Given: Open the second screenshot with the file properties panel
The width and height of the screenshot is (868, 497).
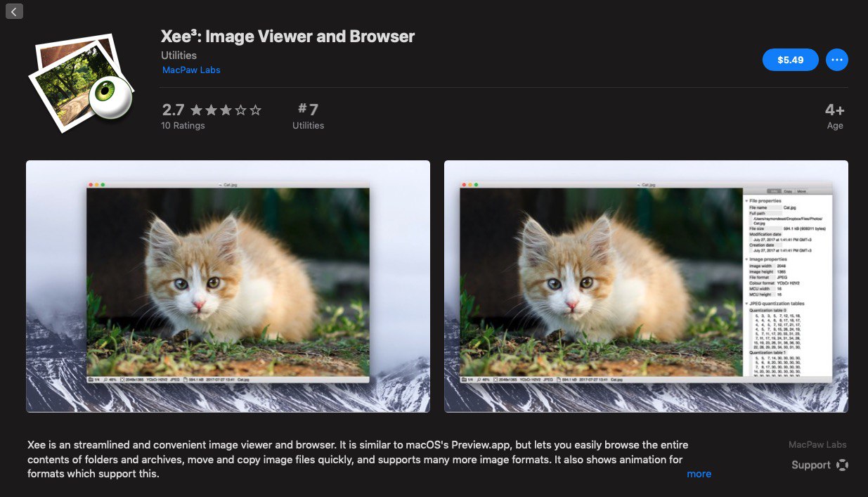Looking at the screenshot, I should pyautogui.click(x=646, y=286).
